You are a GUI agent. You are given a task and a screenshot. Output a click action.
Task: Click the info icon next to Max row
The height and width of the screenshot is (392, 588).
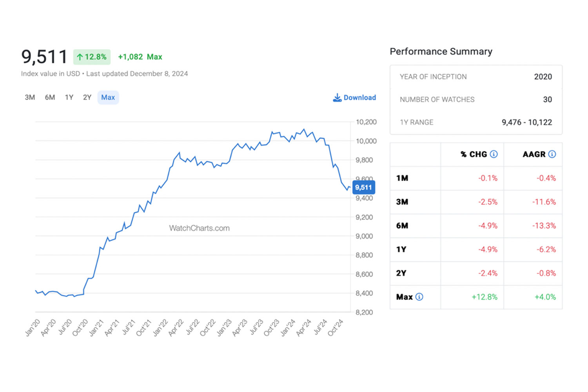pyautogui.click(x=419, y=297)
